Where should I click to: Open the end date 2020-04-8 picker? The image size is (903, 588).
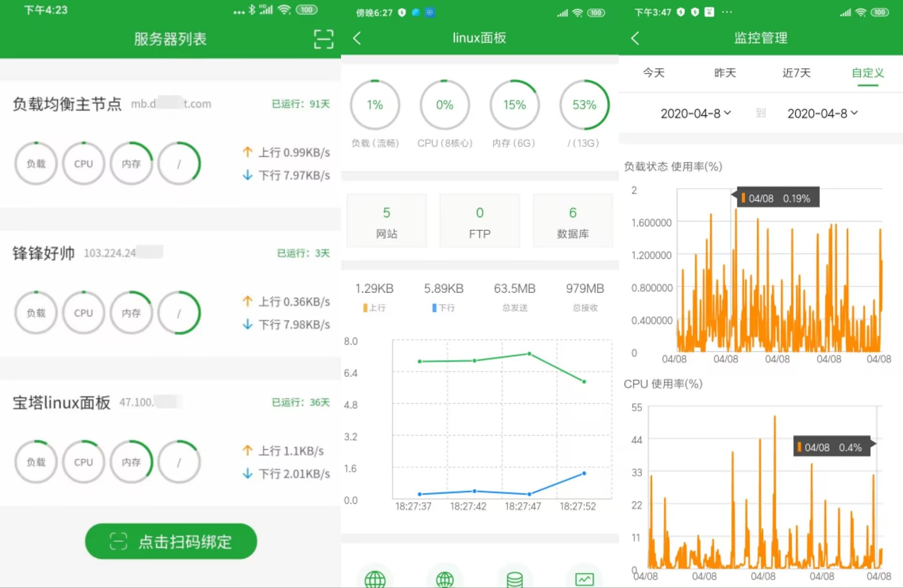click(x=823, y=113)
